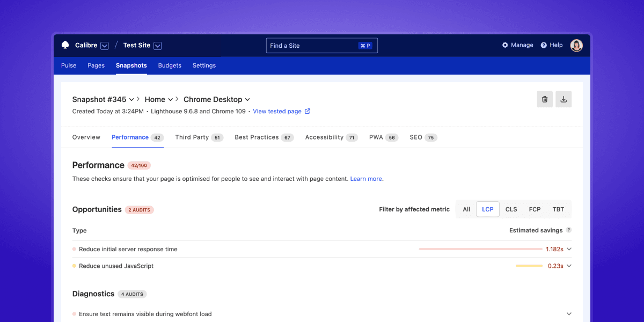Open snapshot deletion via trash icon
Screen dimensions: 644x322
[545, 99]
